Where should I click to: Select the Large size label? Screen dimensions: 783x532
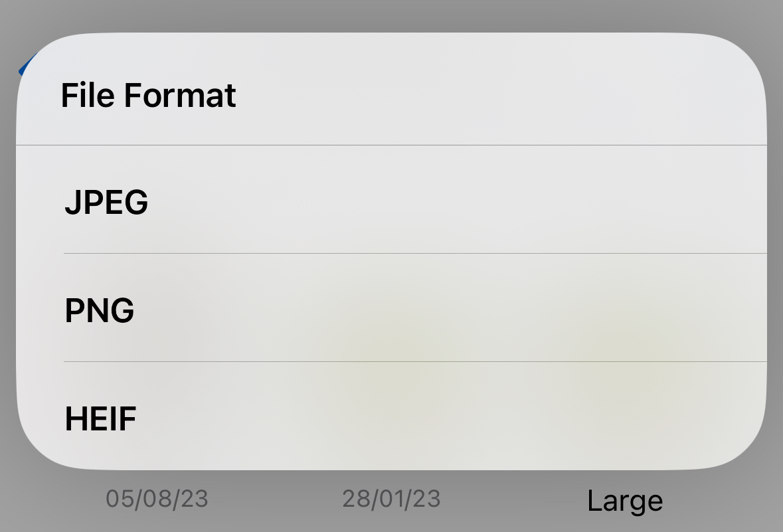click(625, 501)
